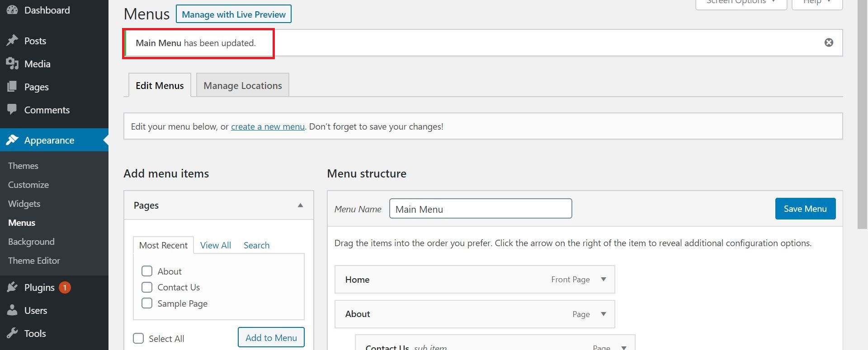Collapse the Pages accordion panel

tap(300, 205)
